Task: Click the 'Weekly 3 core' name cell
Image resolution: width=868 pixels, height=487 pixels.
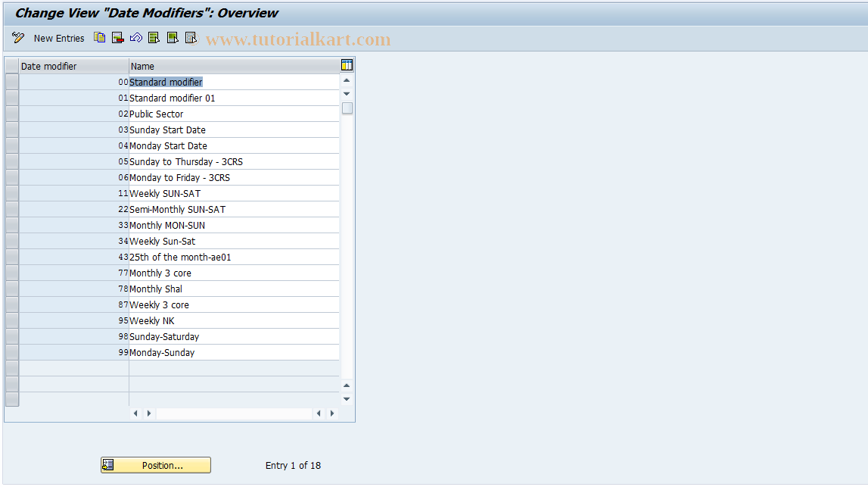Action: click(234, 304)
